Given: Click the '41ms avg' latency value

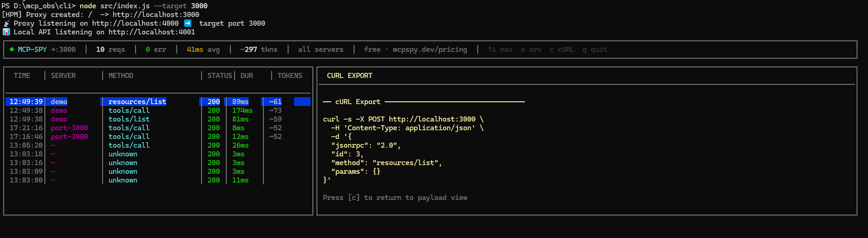Looking at the screenshot, I should click(203, 50).
